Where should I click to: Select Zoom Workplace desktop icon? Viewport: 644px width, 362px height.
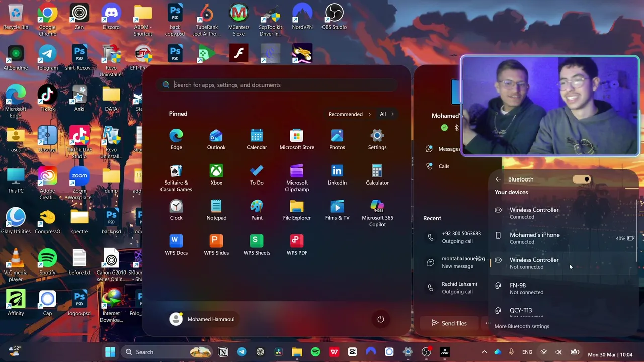(x=79, y=184)
